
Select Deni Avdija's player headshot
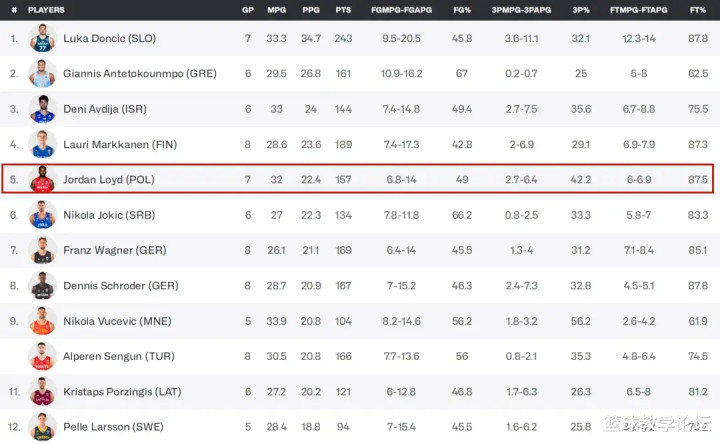[42, 109]
